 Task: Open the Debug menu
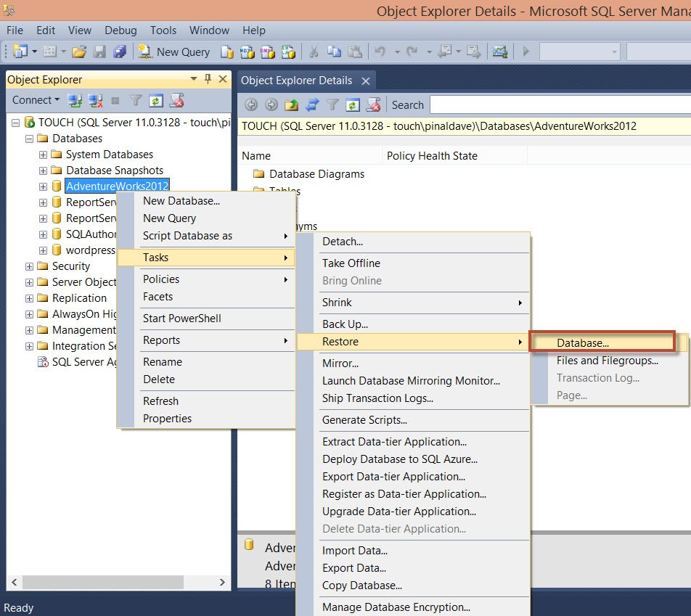point(120,30)
